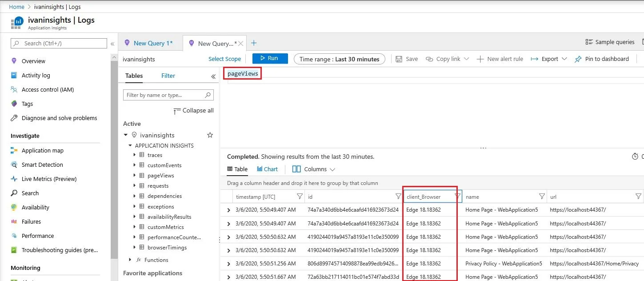Open Application map icon
The width and height of the screenshot is (644, 281).
pos(14,150)
